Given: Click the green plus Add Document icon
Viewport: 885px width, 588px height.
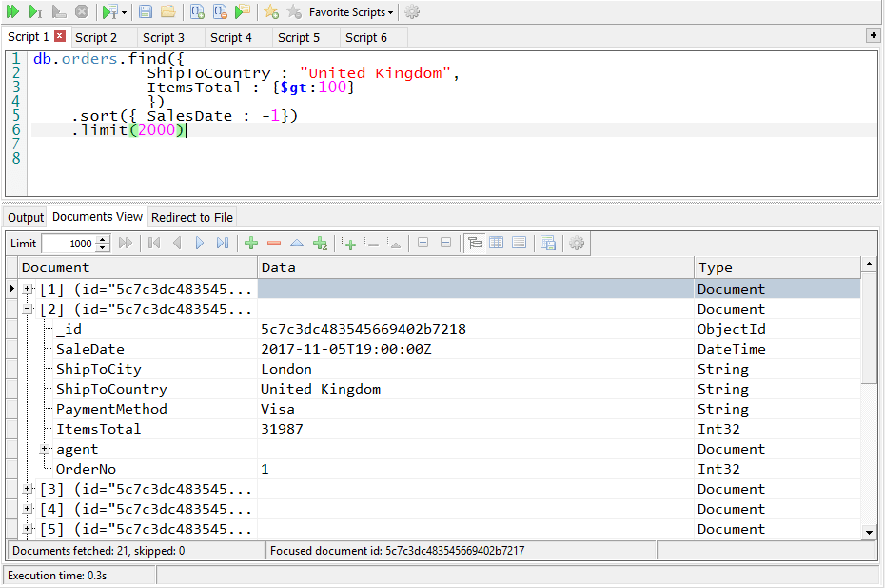Looking at the screenshot, I should pos(251,244).
